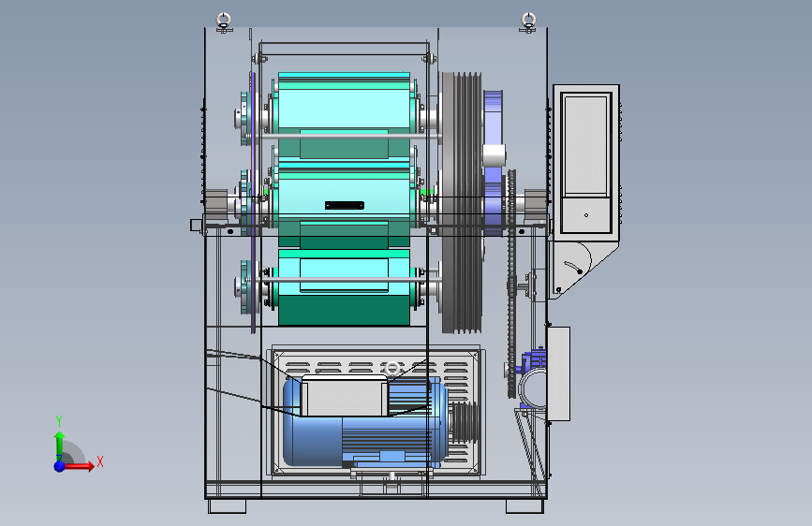Pick the bottom cyan roller housing
The image size is (812, 526).
coord(344,287)
